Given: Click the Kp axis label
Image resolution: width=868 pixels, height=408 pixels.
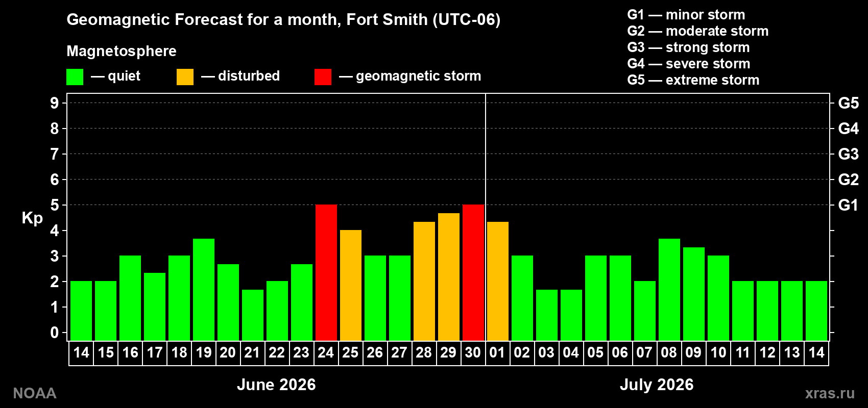Looking at the screenshot, I should [x=32, y=218].
